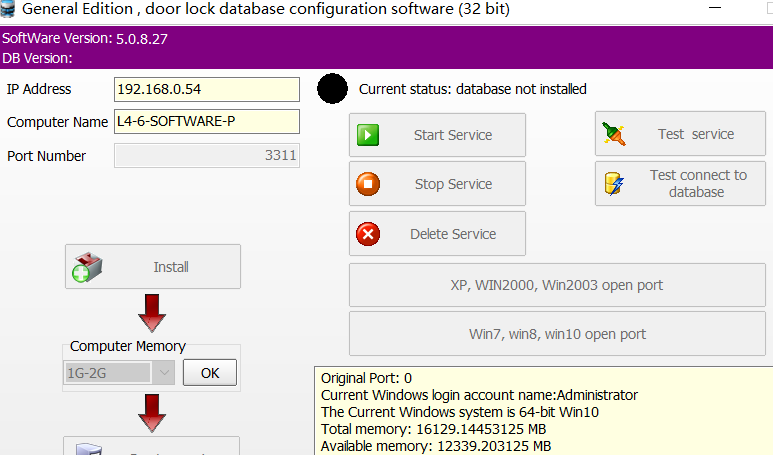Click the red X icon on Delete Service
The image size is (773, 455).
[368, 234]
